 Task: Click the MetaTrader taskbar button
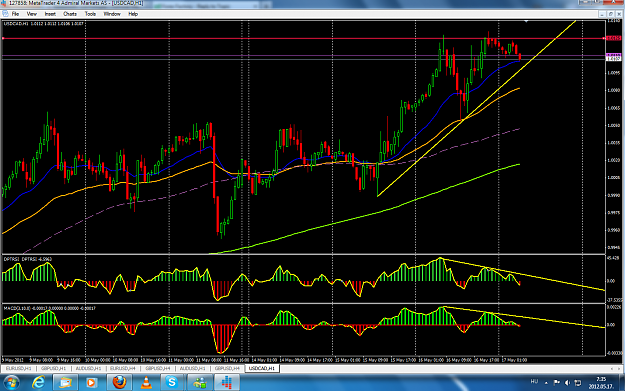226,383
